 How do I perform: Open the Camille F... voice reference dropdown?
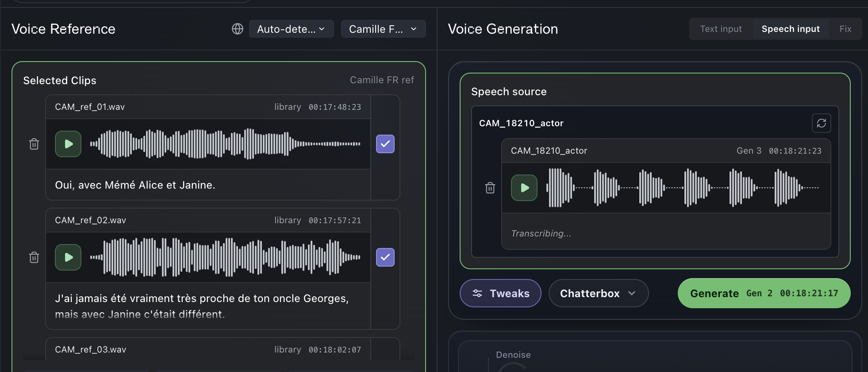[384, 29]
